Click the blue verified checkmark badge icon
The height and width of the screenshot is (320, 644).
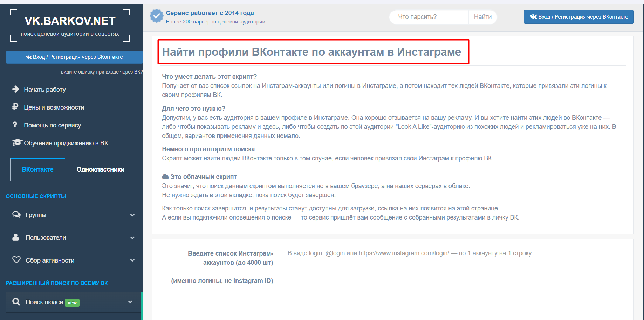click(157, 16)
